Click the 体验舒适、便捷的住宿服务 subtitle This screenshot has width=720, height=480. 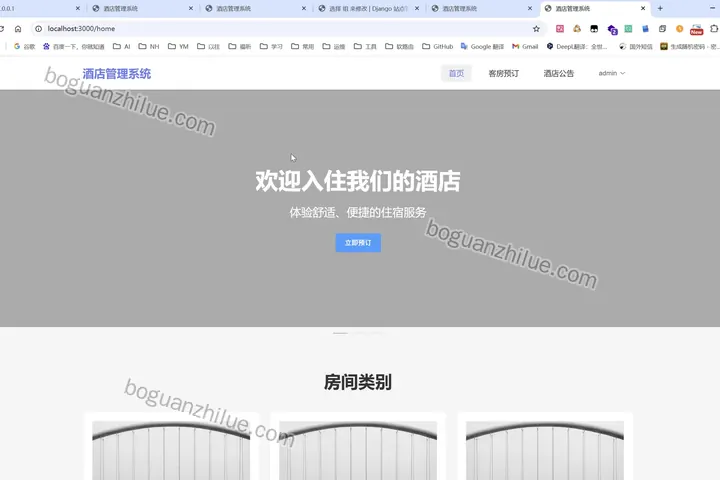coord(358,212)
